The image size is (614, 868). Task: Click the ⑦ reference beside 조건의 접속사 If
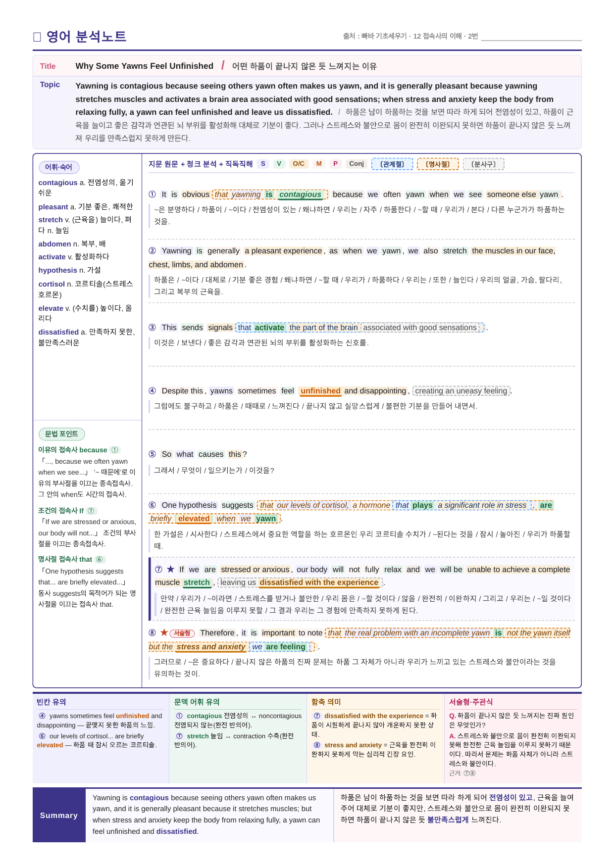pos(92,511)
